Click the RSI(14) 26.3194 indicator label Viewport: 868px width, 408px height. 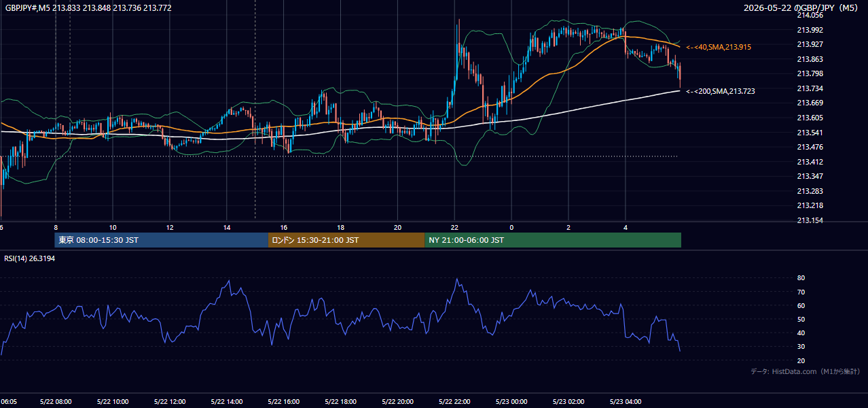click(x=30, y=258)
